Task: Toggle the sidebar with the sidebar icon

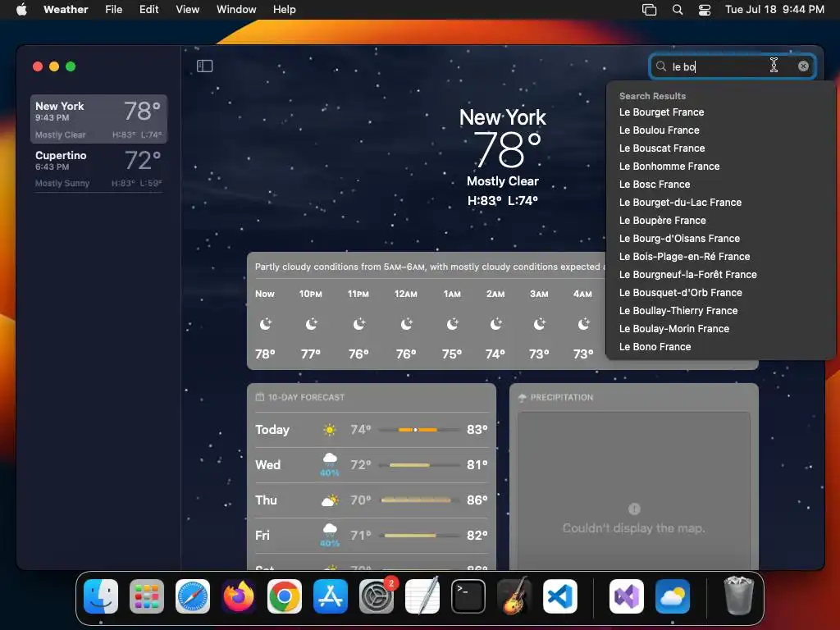Action: click(204, 66)
